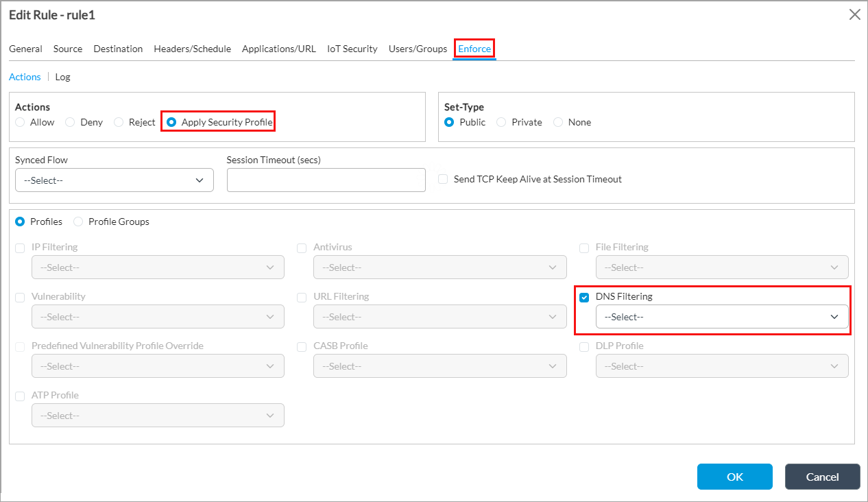Set the Set-Type to None
Screen dimensions: 868x502
tap(558, 122)
